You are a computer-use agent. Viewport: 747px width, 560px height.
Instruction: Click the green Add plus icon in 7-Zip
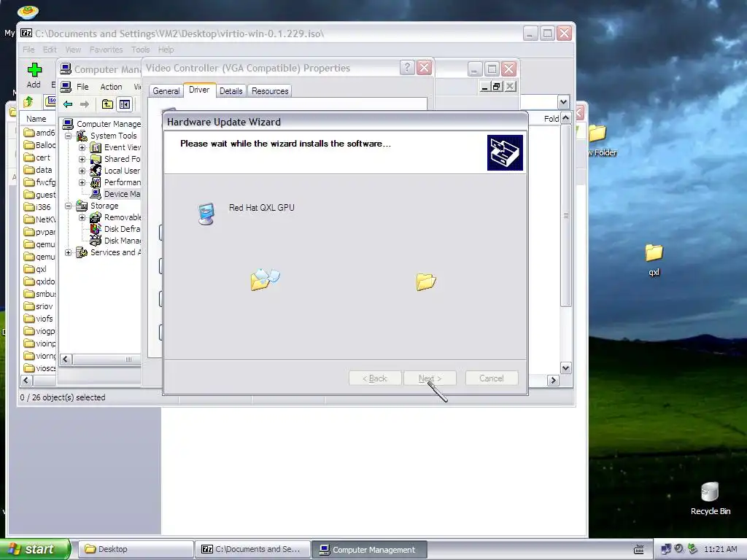(x=34, y=70)
